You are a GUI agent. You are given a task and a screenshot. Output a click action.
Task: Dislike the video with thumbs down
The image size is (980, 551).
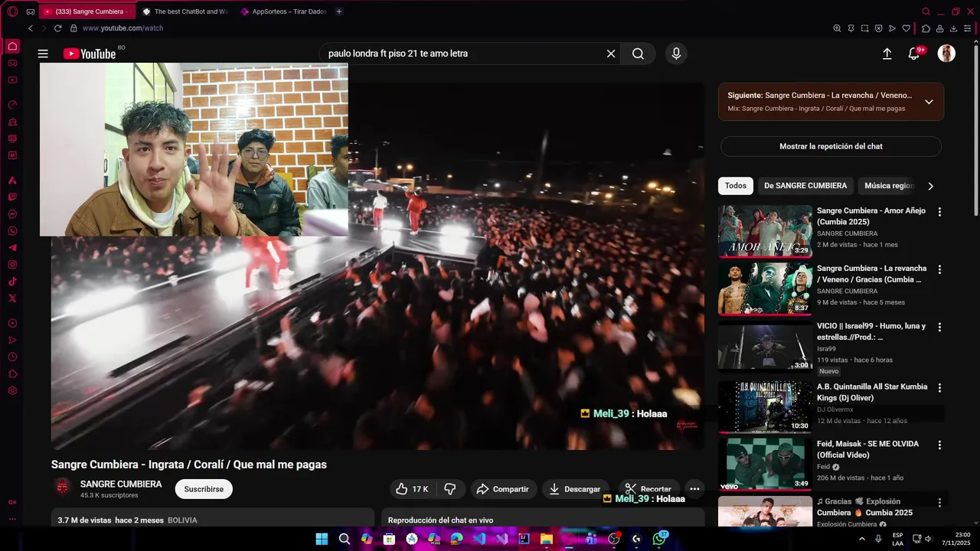[450, 489]
